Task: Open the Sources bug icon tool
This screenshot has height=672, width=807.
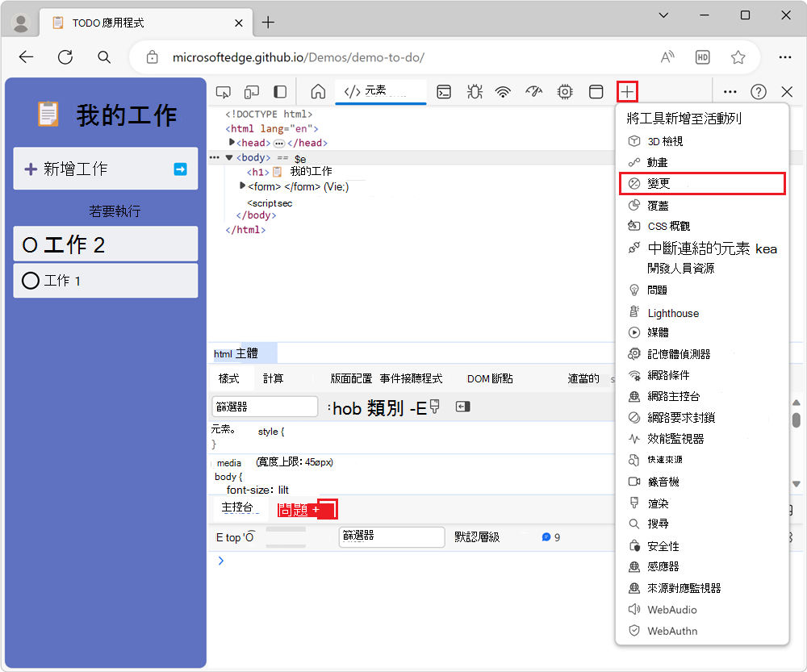Action: [475, 92]
